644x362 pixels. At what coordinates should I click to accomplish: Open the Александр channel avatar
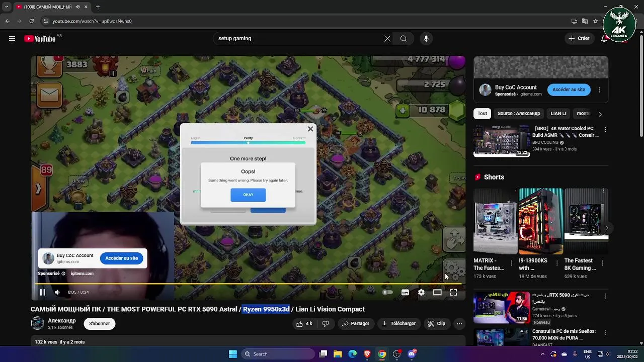(38, 323)
